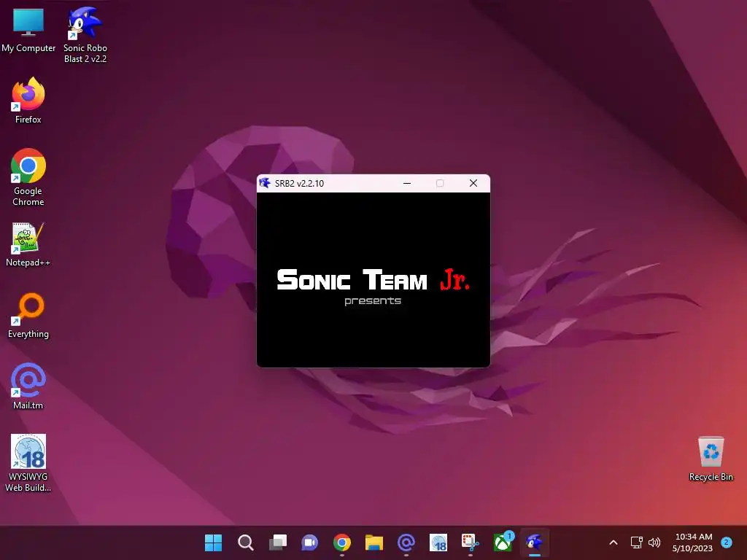Open the Google Chrome desktop shortcut

tap(28, 177)
